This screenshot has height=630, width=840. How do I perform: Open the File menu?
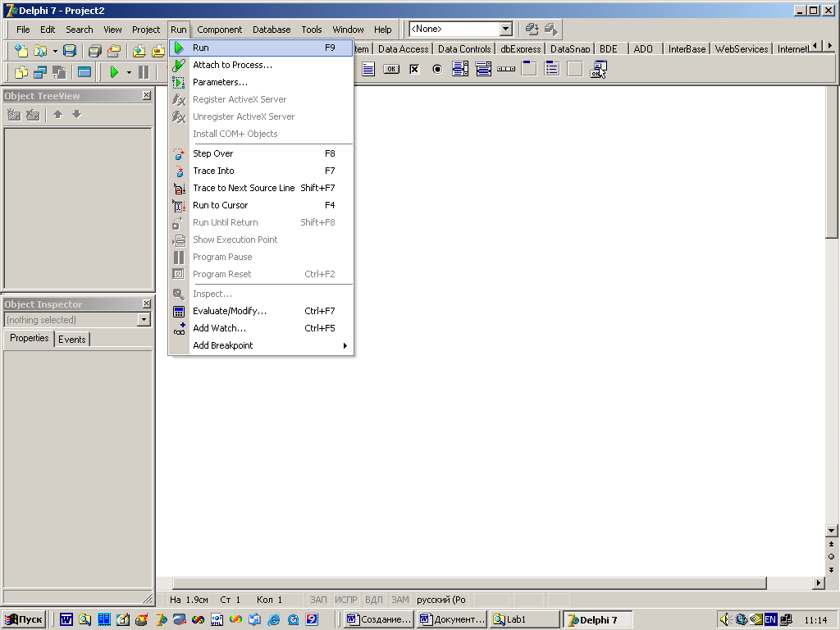tap(23, 30)
